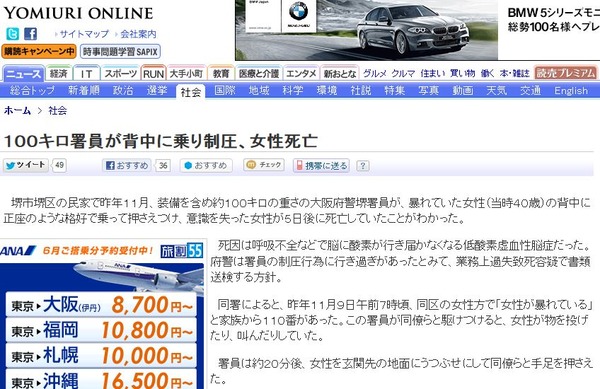This screenshot has width=600, height=389.
Task: Click the チェック check button
Action: click(x=264, y=165)
